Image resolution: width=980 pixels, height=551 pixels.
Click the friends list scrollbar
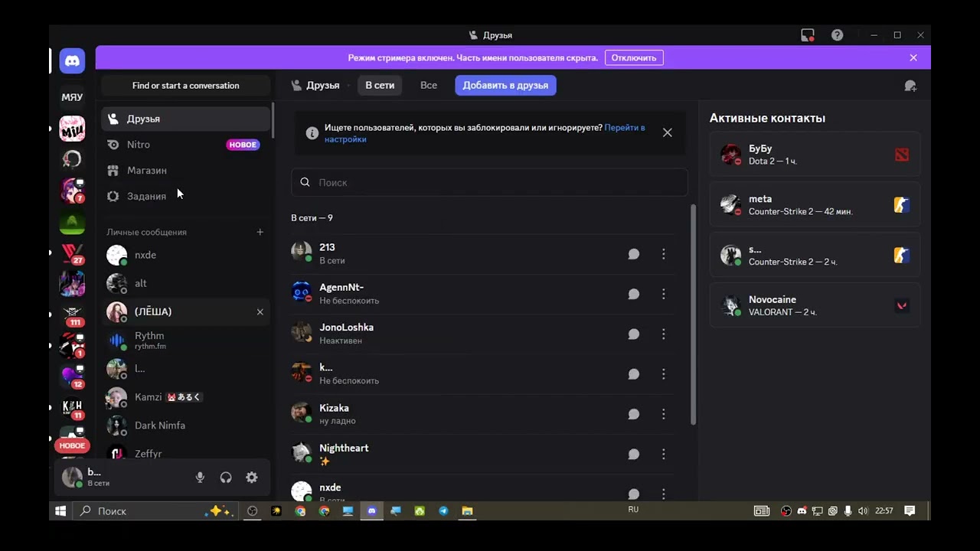point(694,314)
